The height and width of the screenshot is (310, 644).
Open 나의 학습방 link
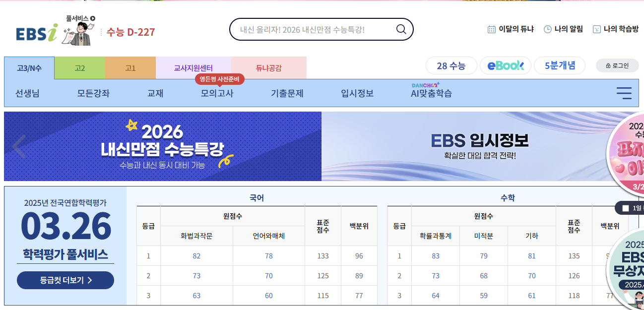(x=616, y=29)
